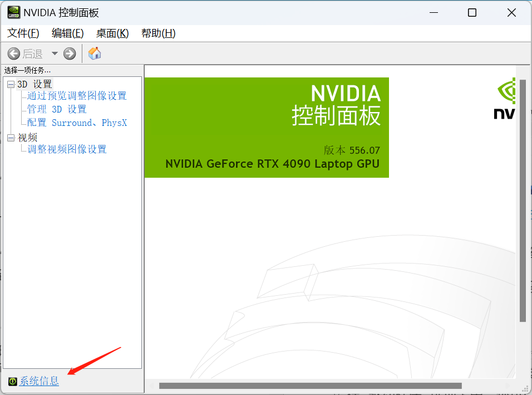Click NVIDIA GeForce RTX 4090 Laptop GPU text
The image size is (532, 395).
[272, 164]
